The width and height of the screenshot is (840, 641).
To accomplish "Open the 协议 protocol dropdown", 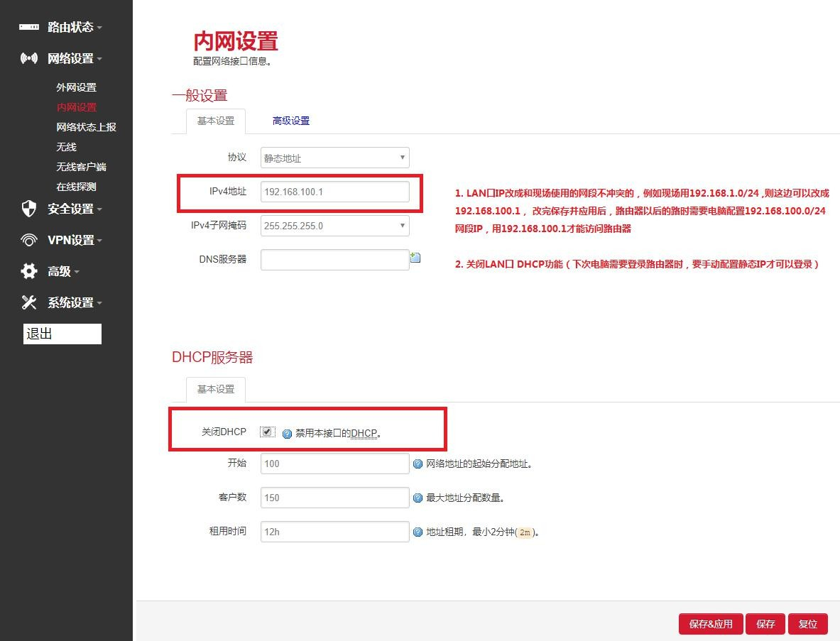I will [334, 158].
